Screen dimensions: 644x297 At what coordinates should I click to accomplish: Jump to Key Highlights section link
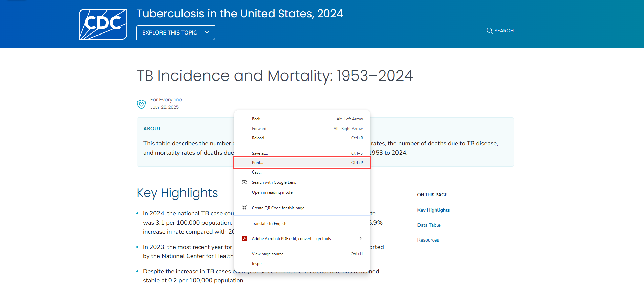point(433,210)
